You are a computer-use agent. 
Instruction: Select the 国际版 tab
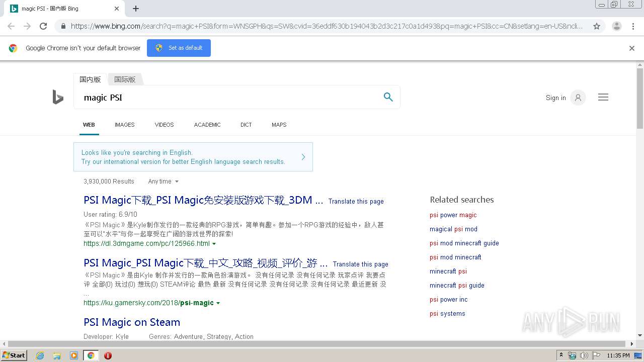125,79
